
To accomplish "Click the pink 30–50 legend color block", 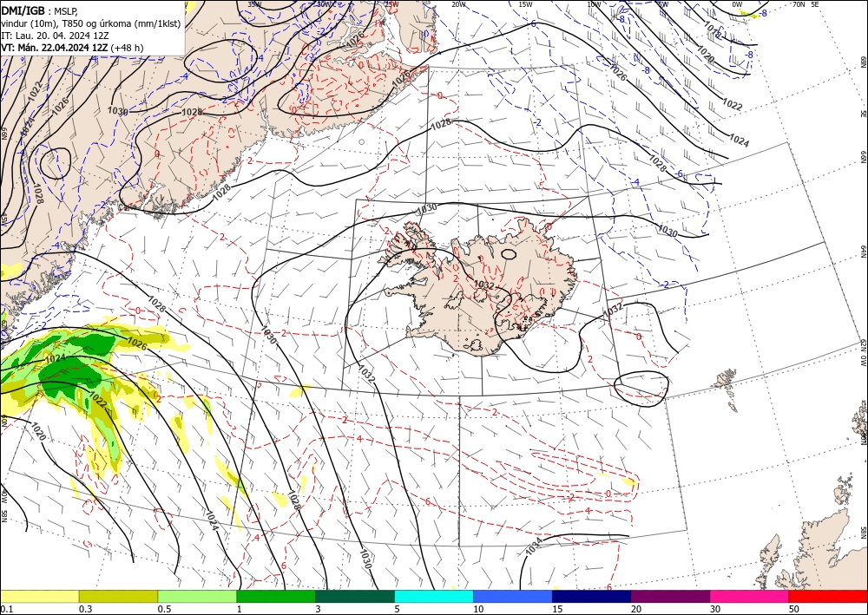I will 750,596.
